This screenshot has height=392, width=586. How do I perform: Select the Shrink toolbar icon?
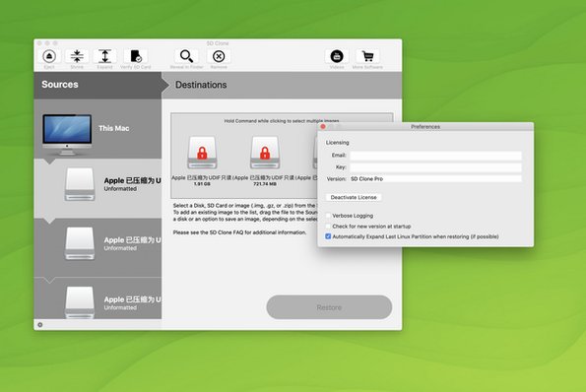(x=77, y=56)
